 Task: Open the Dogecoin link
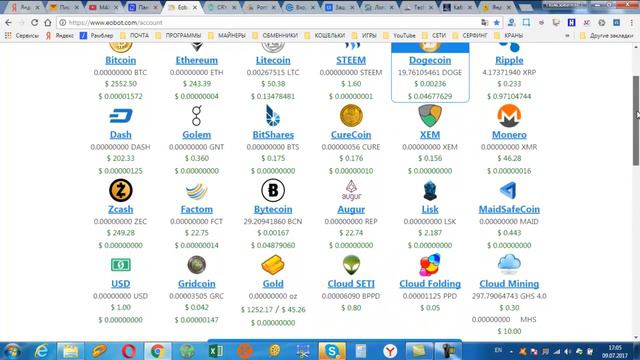coord(430,60)
